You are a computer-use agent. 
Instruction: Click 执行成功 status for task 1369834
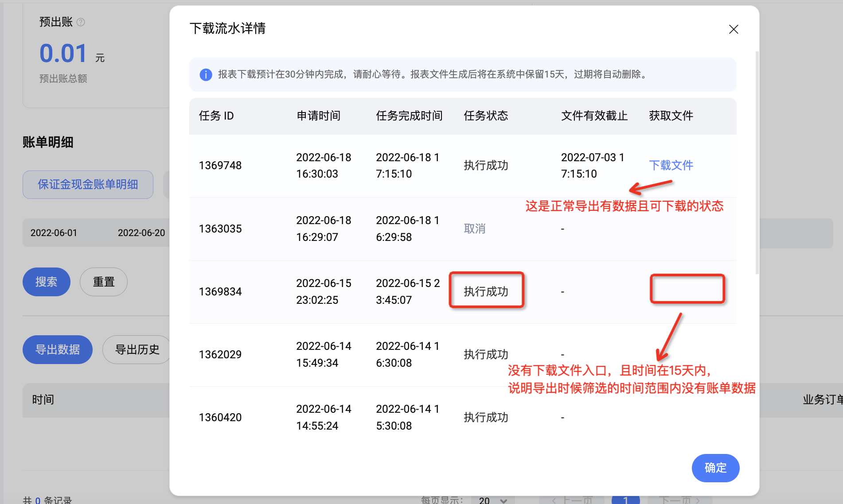point(486,291)
